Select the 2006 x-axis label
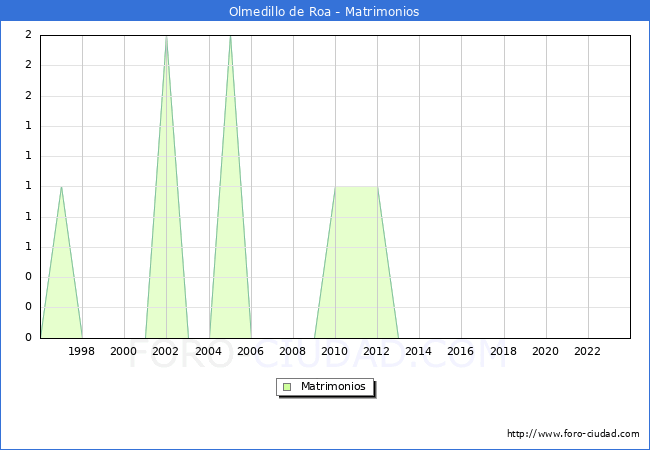 pyautogui.click(x=250, y=351)
